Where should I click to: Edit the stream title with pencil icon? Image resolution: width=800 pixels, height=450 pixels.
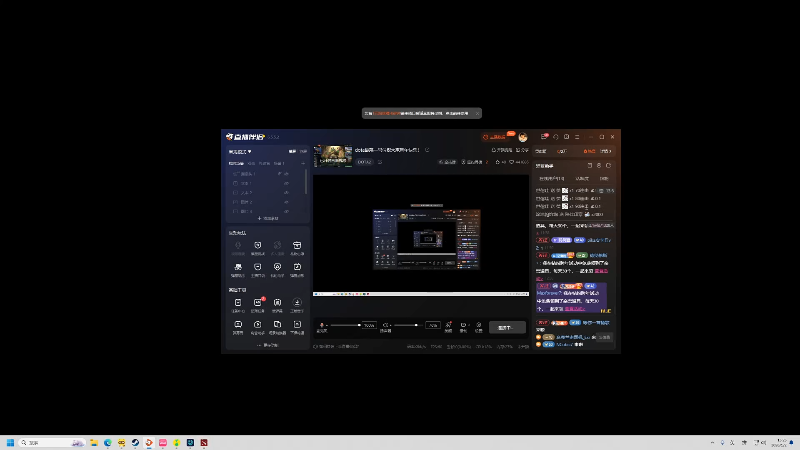[427, 150]
